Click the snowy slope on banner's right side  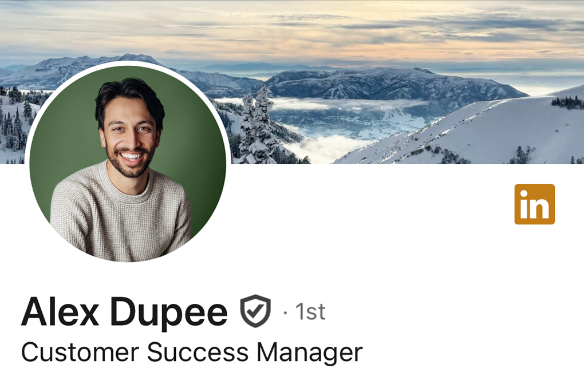(484, 134)
